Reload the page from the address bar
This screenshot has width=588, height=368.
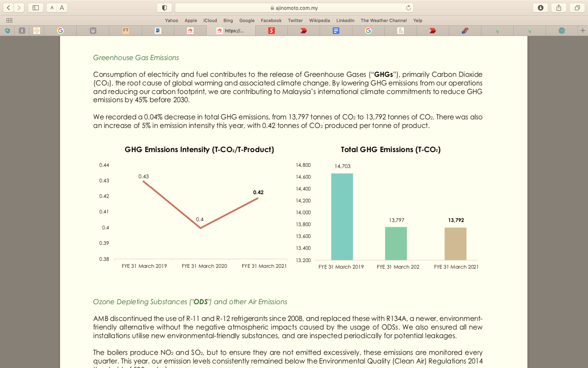(408, 8)
